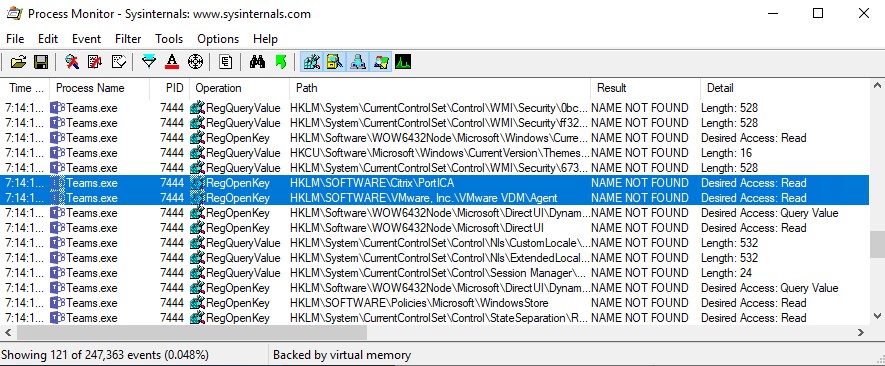
Task: Click 'Showing 121 of 247,363 events' status text
Action: coord(105,355)
